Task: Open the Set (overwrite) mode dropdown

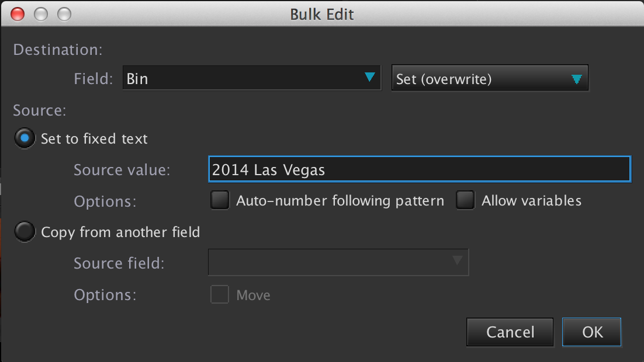Action: click(x=489, y=79)
